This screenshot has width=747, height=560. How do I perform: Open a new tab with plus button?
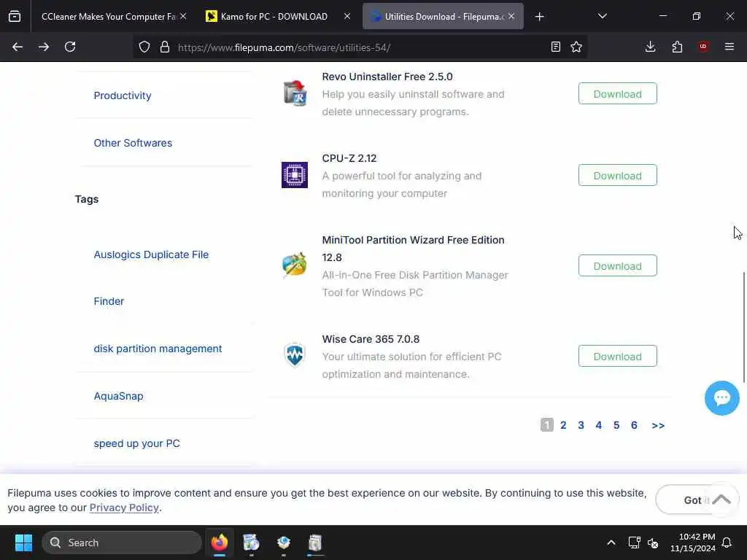click(539, 17)
